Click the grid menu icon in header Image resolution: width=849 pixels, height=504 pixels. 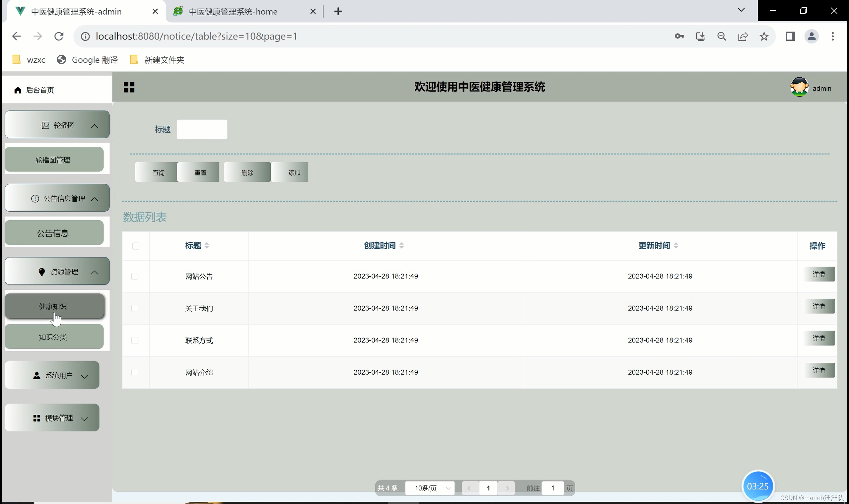(129, 87)
